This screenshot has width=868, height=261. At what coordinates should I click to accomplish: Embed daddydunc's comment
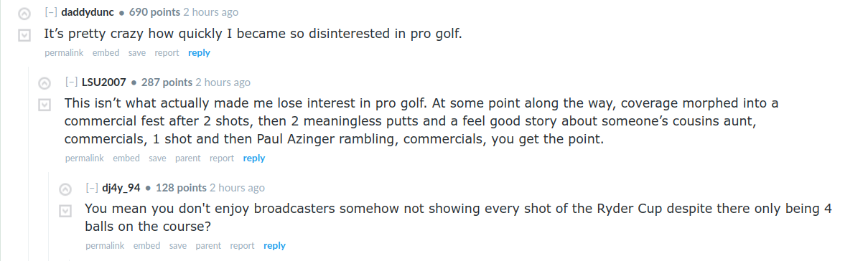pyautogui.click(x=106, y=52)
